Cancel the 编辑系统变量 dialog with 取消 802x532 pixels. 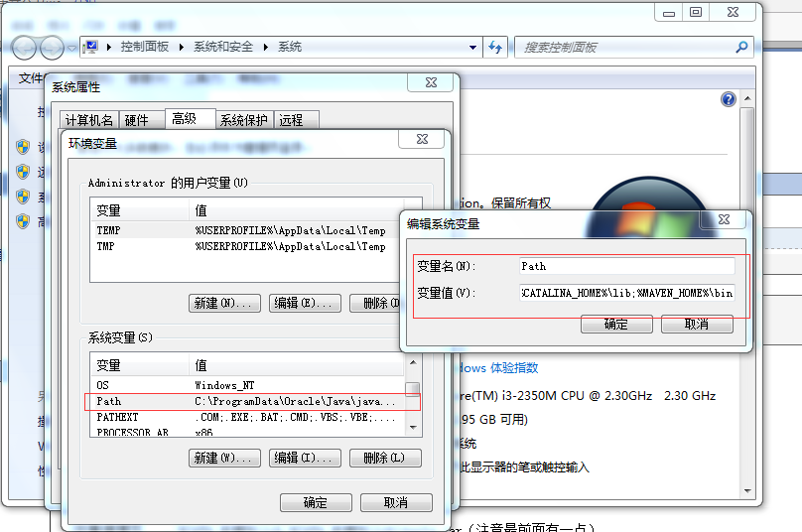point(697,325)
